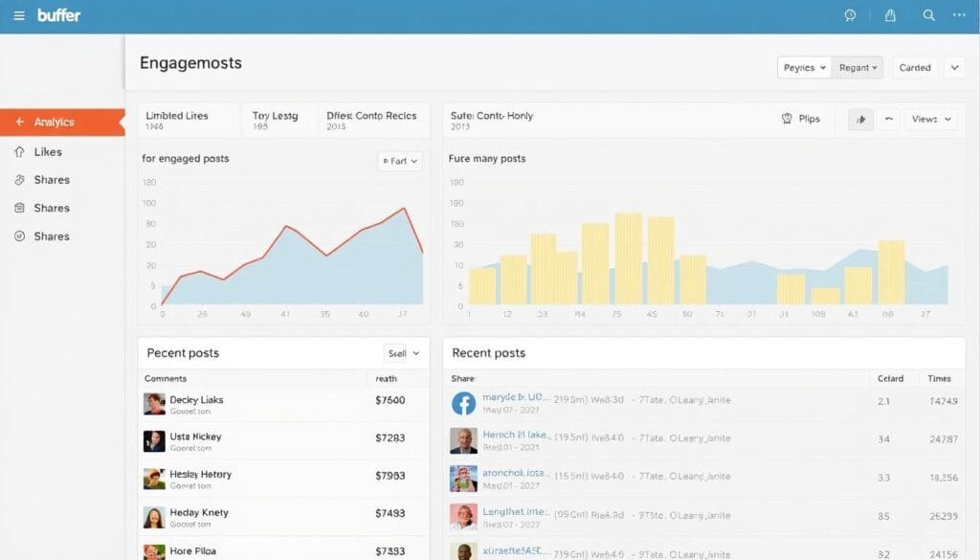980x560 pixels.
Task: Open the Shares item with checkmark circle icon
Action: (51, 236)
